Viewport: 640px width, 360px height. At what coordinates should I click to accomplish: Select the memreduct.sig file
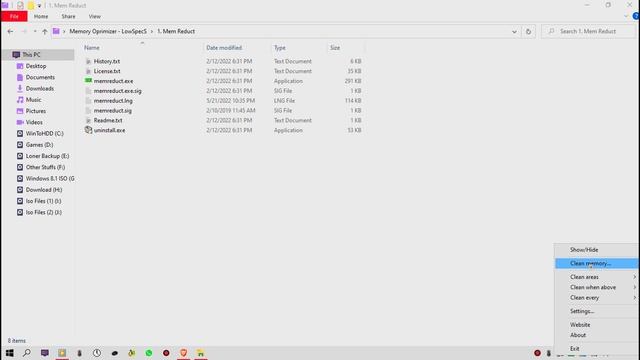[113, 110]
